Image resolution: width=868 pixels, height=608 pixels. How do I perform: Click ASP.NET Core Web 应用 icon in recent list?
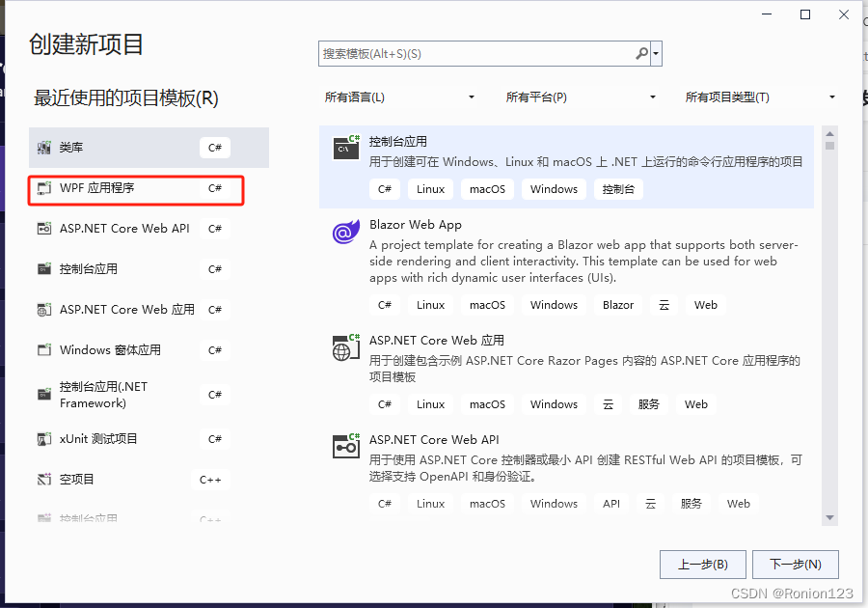click(x=44, y=310)
